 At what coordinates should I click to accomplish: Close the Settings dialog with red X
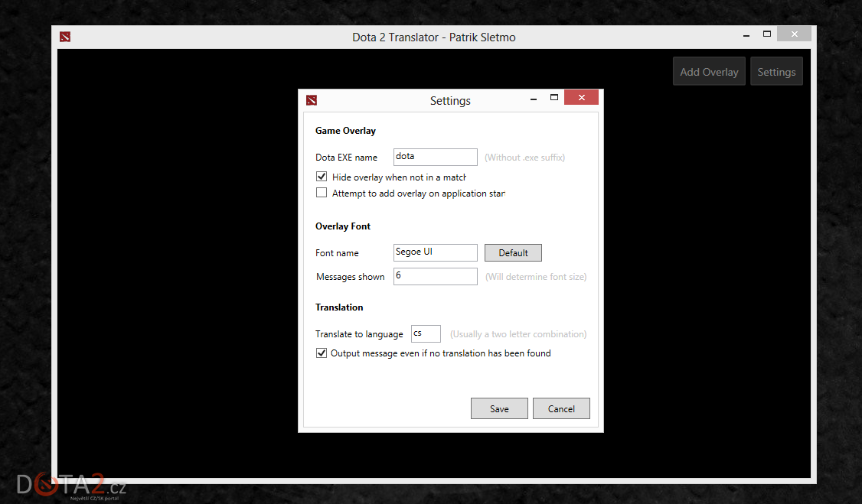pos(581,98)
